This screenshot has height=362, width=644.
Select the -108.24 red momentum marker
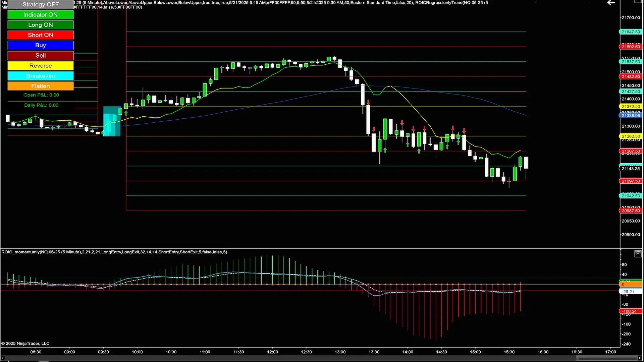point(631,311)
